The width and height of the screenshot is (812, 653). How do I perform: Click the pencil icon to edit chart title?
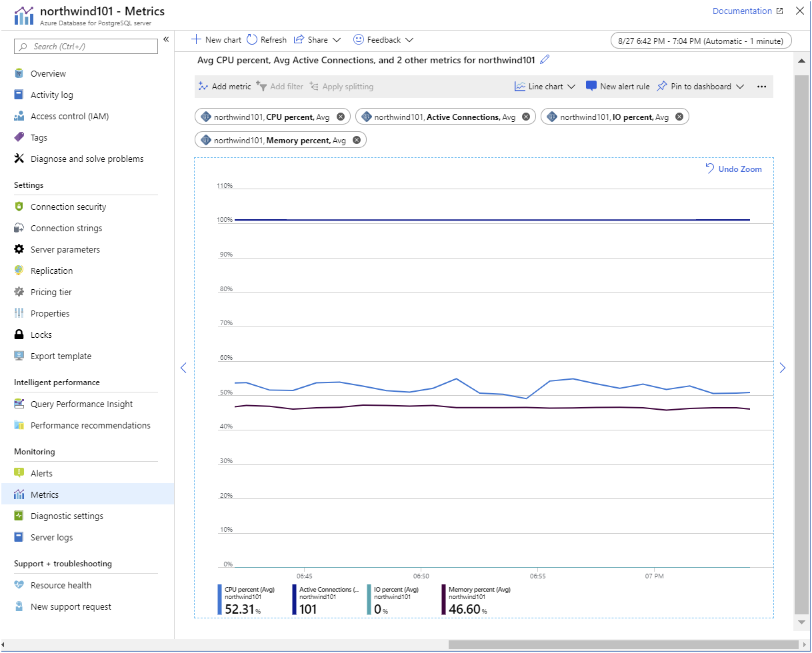click(x=545, y=59)
